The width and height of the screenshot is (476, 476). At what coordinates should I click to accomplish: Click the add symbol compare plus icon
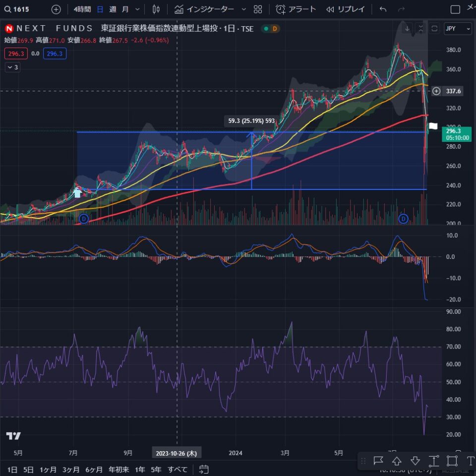point(56,9)
